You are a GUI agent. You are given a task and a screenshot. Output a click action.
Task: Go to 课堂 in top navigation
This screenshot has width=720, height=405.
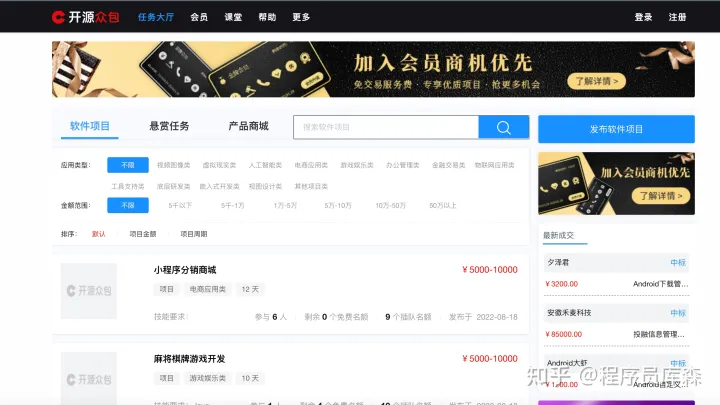coord(233,17)
